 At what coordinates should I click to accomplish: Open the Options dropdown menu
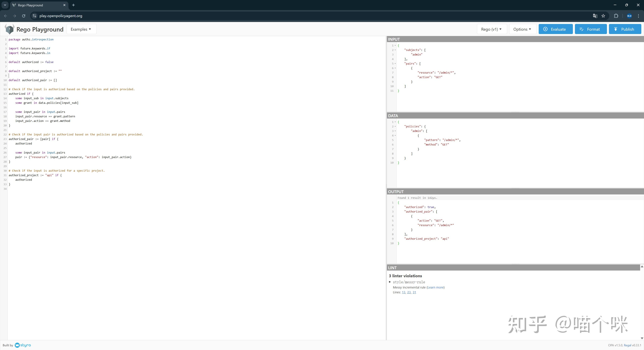pos(522,29)
